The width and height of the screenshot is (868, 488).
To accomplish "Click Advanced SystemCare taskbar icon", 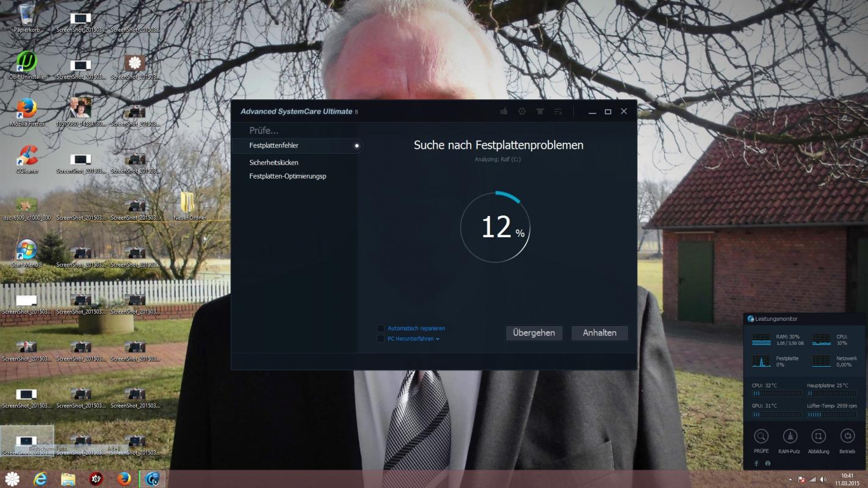I will [x=152, y=479].
